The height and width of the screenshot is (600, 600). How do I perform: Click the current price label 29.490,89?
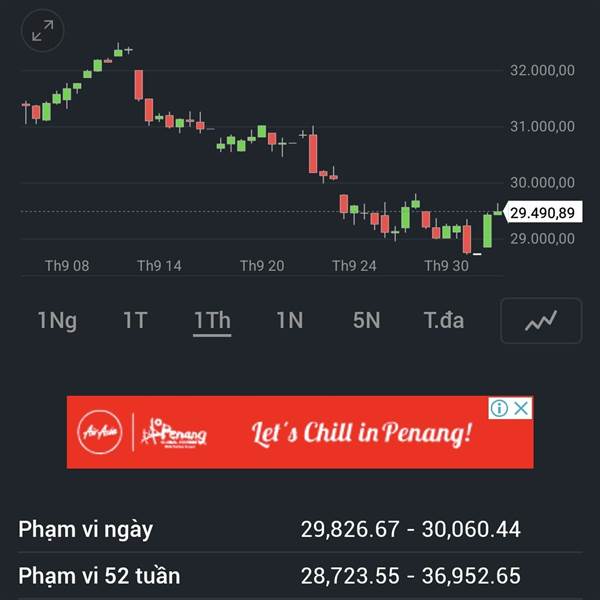[x=541, y=213]
